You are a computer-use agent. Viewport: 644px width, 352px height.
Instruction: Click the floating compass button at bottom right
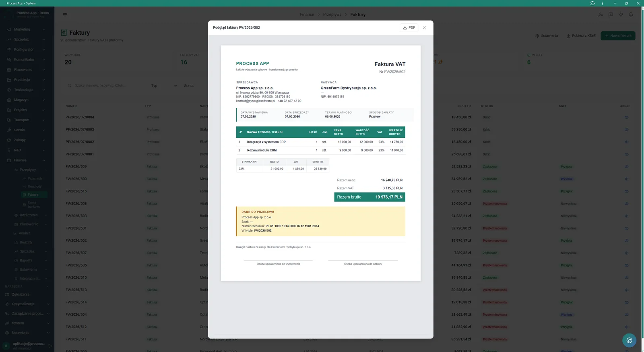629,340
